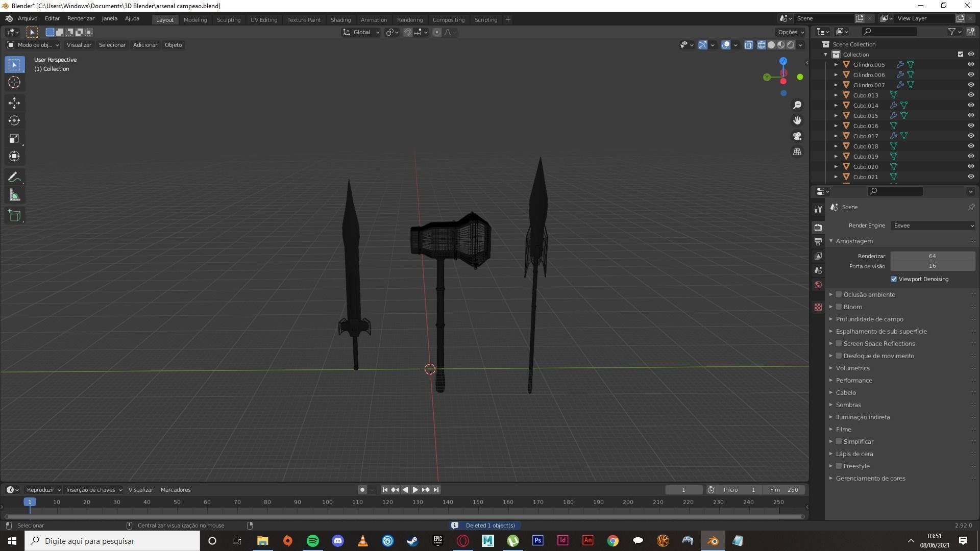Click the current frame marker at 1
The height and width of the screenshot is (551, 980).
coord(30,502)
